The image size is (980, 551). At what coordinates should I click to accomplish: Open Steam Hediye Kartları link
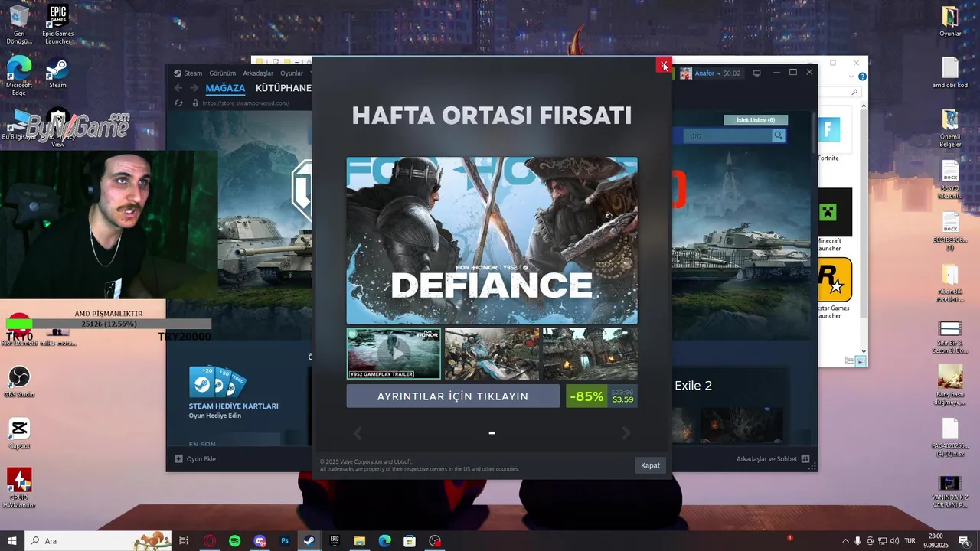[234, 406]
